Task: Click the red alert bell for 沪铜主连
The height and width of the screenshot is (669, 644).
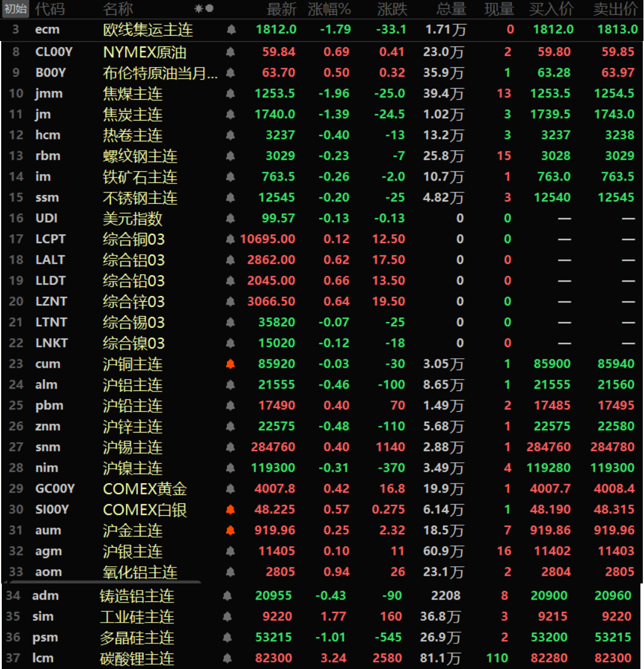Action: pos(231,364)
